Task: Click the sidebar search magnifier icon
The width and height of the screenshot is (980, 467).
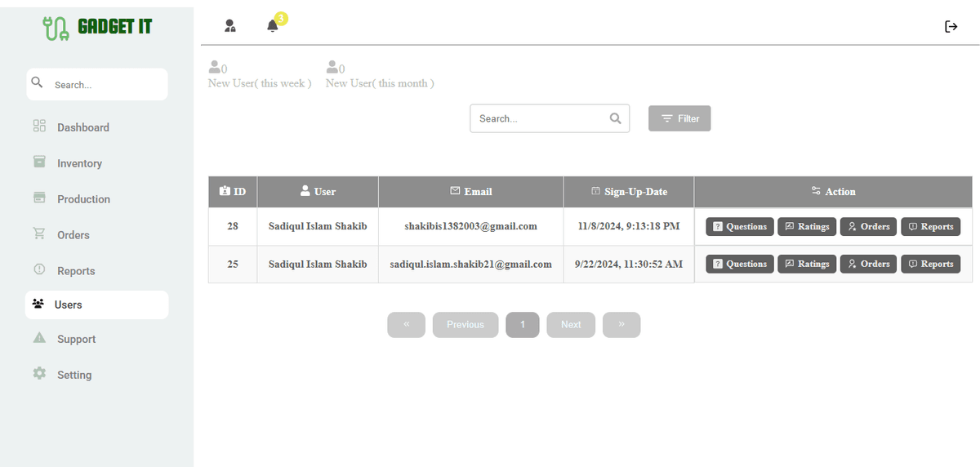Action: 37,82
